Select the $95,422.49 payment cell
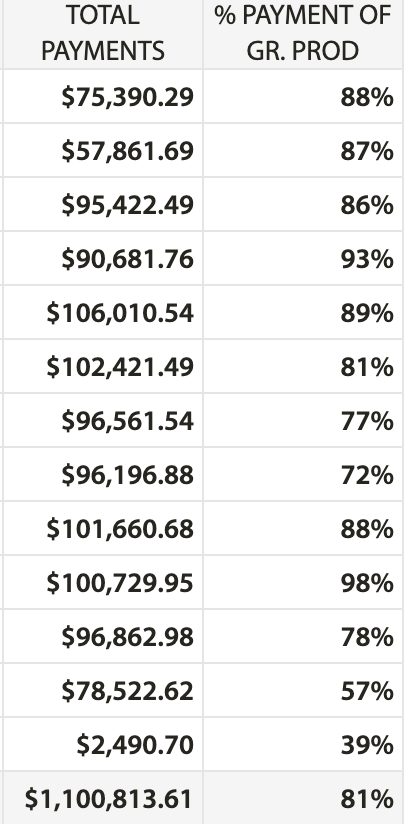 (103, 204)
